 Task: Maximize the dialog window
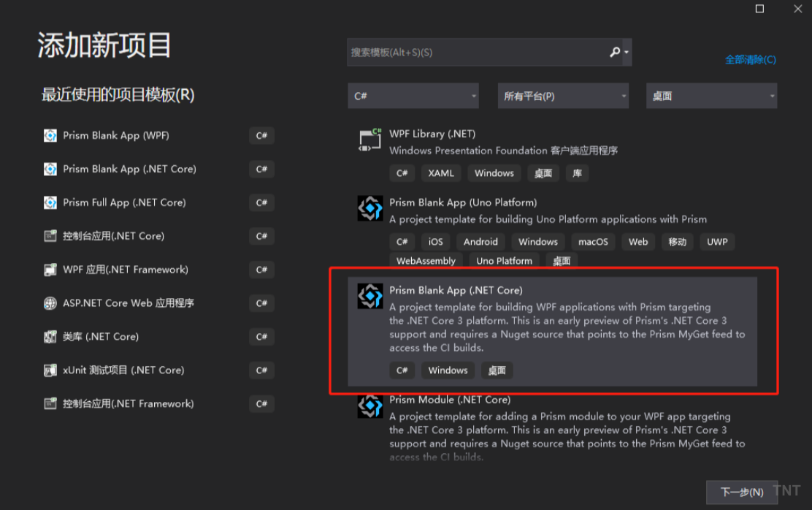click(759, 9)
